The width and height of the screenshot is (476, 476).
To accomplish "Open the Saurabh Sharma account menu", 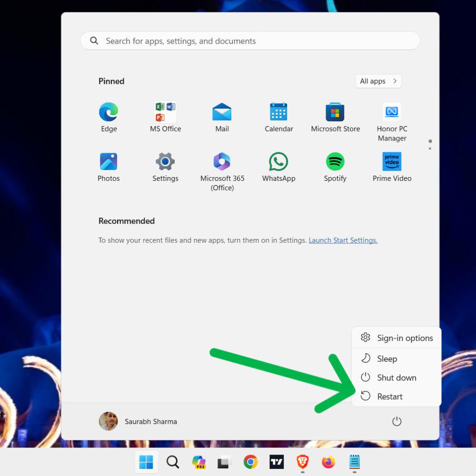I will (x=138, y=421).
